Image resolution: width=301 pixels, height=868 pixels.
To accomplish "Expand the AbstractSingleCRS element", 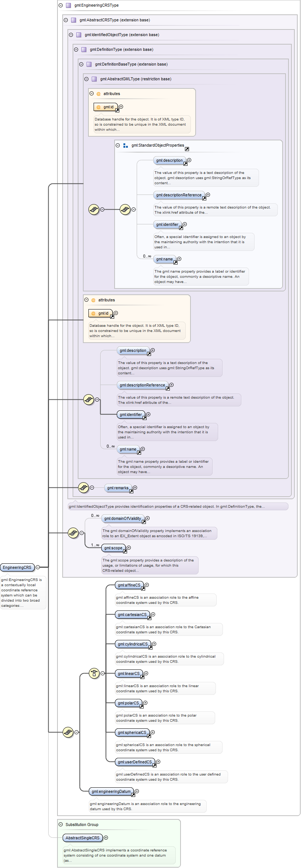I will (x=106, y=837).
